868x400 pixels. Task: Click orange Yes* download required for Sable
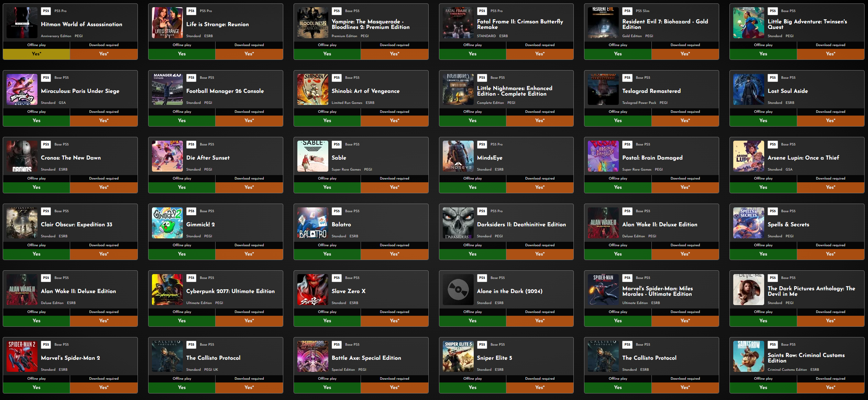tap(395, 187)
